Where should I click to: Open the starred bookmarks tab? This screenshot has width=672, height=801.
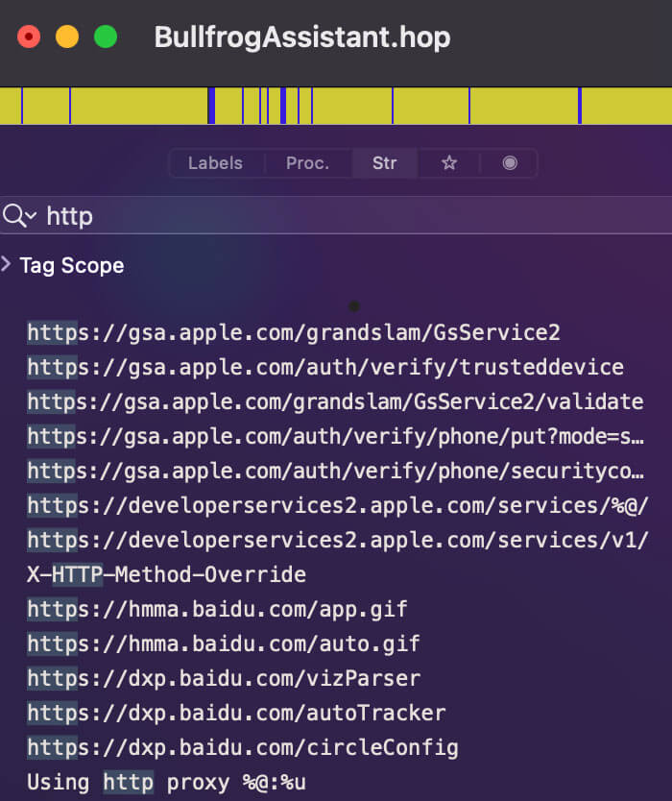(448, 163)
